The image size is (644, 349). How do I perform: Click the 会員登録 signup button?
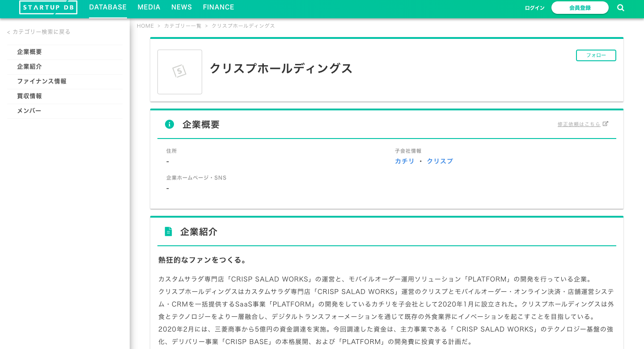click(x=580, y=8)
